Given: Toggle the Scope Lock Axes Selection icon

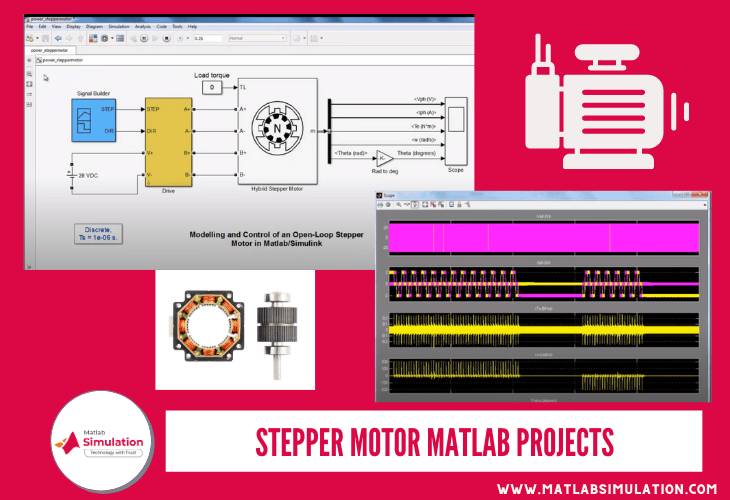Looking at the screenshot, I should [x=459, y=205].
